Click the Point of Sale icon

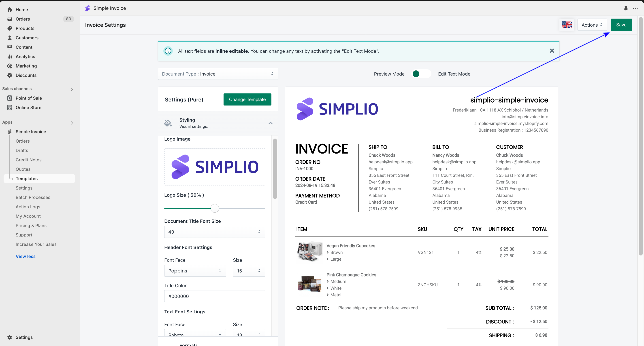(x=9, y=98)
